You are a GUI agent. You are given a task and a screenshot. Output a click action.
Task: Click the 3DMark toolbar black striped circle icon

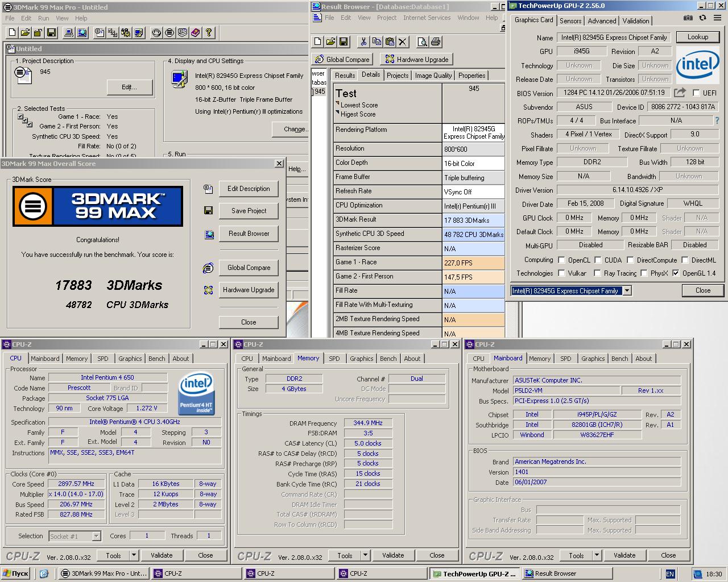169,32
